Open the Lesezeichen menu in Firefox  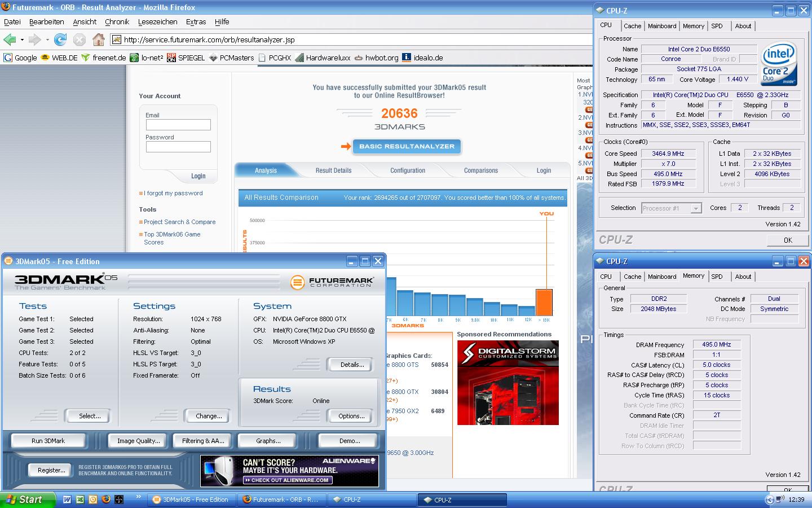pos(158,21)
